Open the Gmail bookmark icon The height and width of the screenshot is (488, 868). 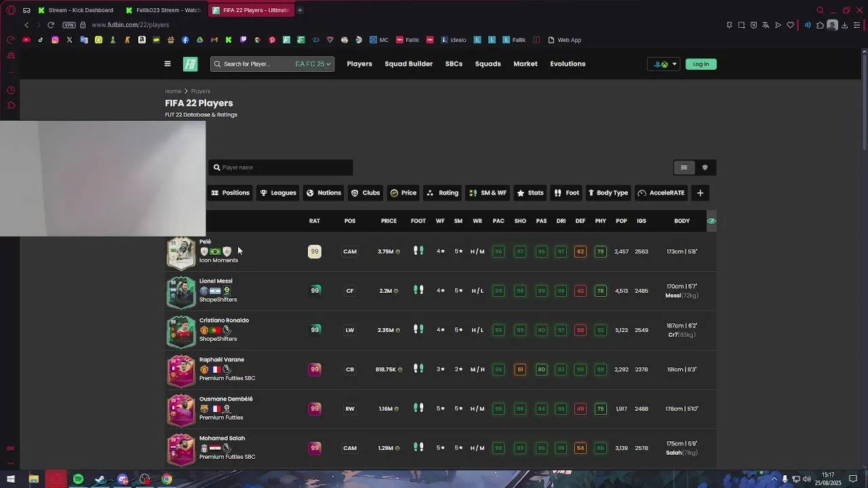pos(214,40)
